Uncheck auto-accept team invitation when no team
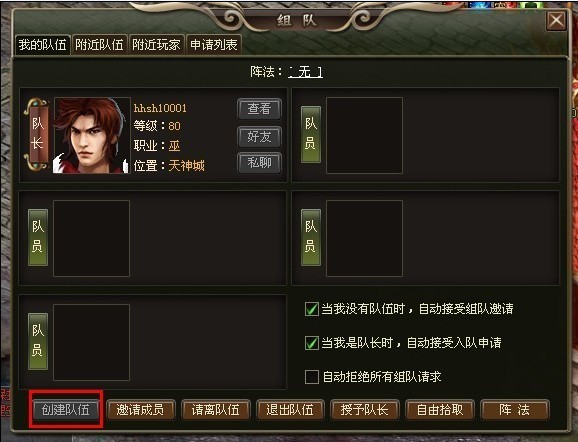This screenshot has width=578, height=442. [311, 309]
